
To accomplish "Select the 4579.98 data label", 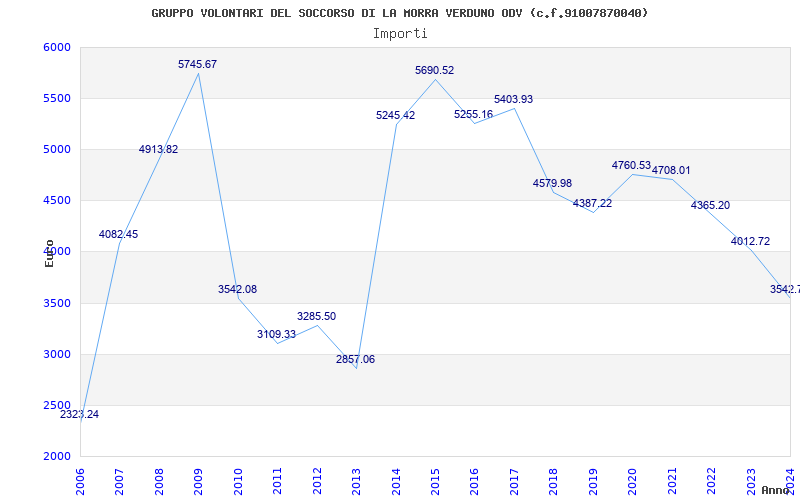I will pos(553,183).
